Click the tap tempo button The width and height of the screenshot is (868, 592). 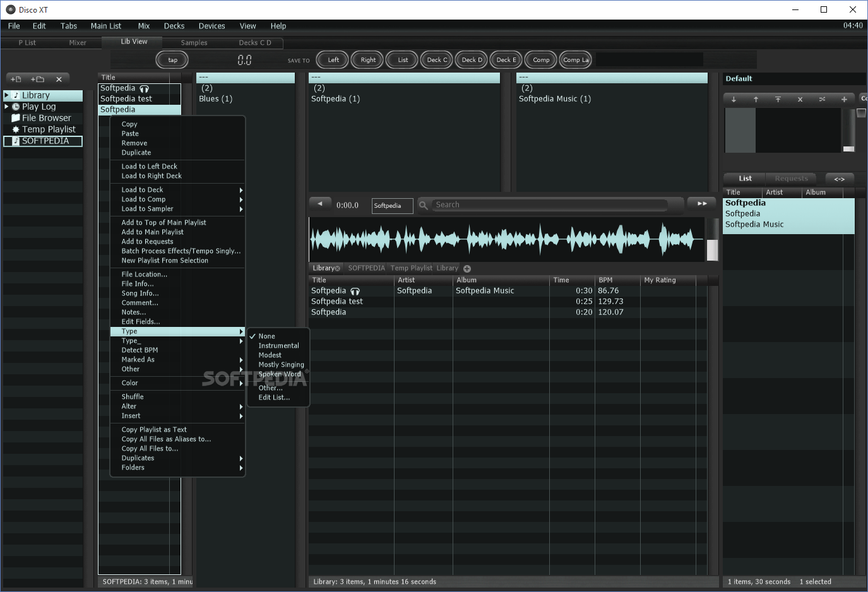tap(172, 60)
